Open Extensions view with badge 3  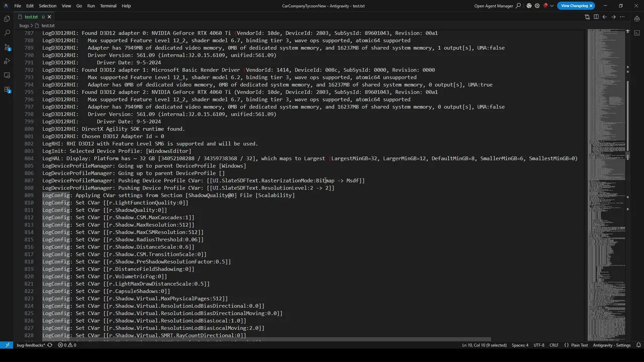tap(7, 89)
